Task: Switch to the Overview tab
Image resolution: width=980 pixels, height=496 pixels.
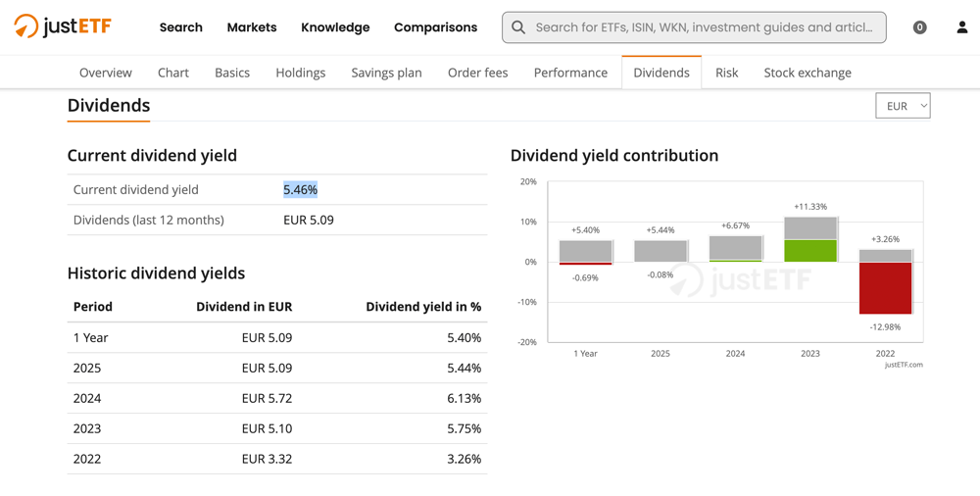Action: (105, 73)
